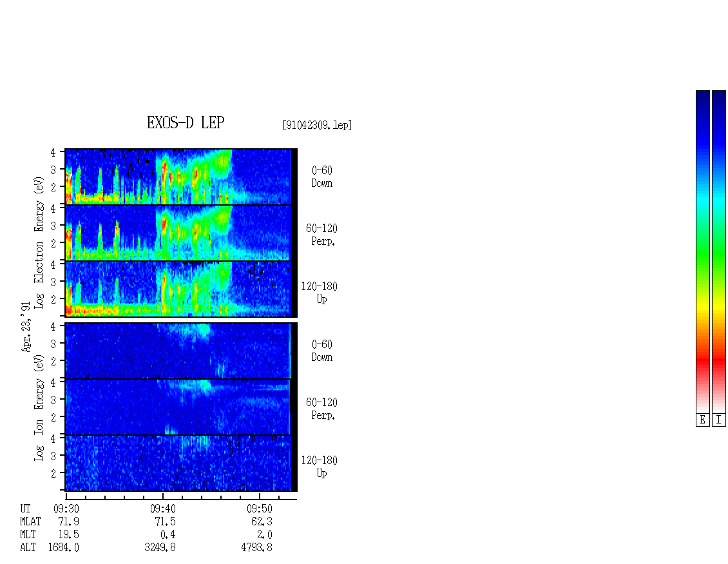Image resolution: width=728 pixels, height=564 pixels.
Task: Click the 'E' box under the color bar
Action: 702,420
